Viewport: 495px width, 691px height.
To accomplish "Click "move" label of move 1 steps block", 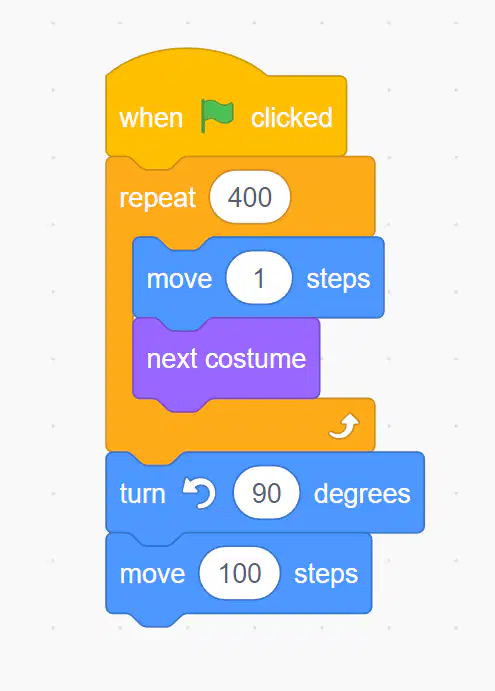I will [x=179, y=279].
